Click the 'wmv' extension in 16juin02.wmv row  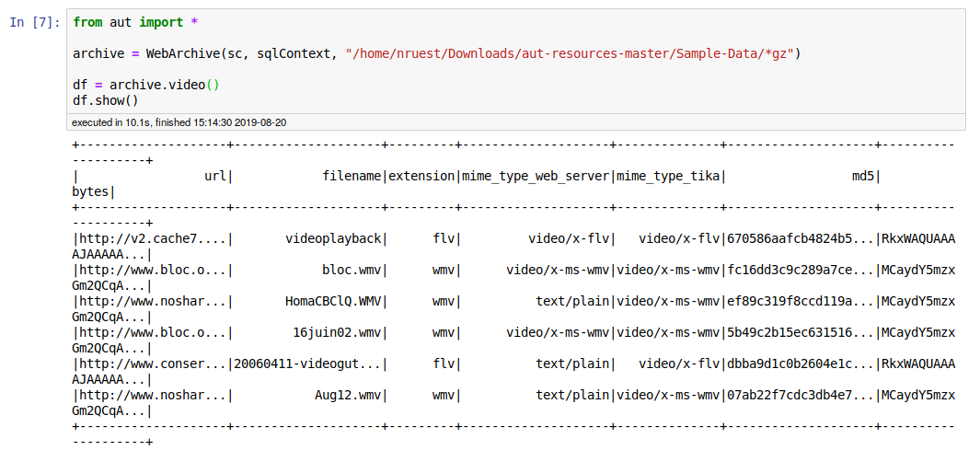point(444,332)
